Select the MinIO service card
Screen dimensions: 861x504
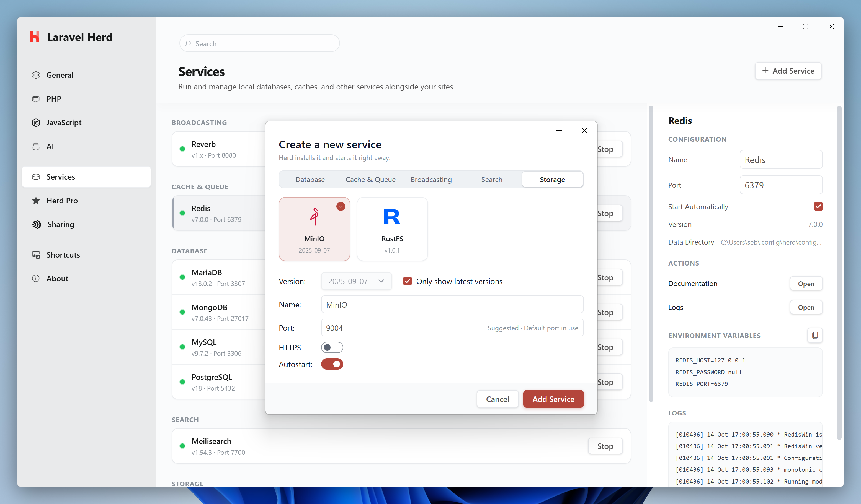(x=314, y=229)
